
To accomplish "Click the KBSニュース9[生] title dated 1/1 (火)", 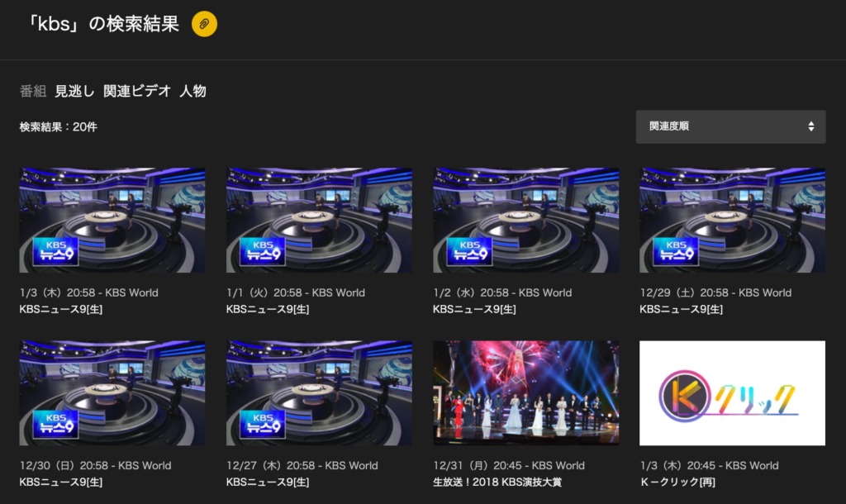I will 268,309.
